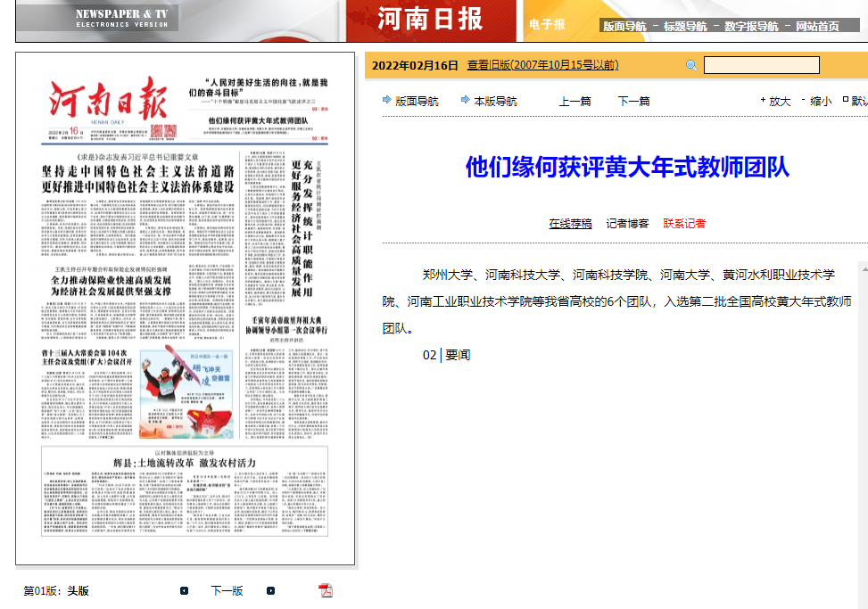Click the arrow icon beside 版面导航

pos(386,100)
